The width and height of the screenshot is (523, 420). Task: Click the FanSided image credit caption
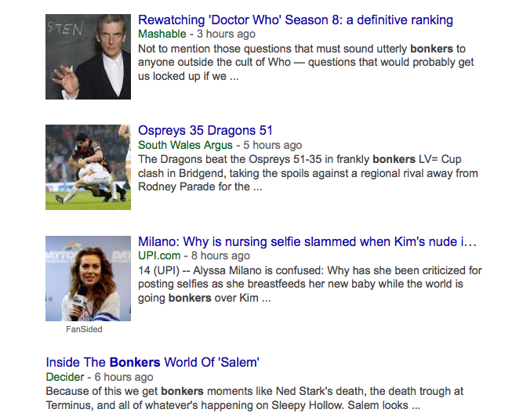tap(84, 330)
